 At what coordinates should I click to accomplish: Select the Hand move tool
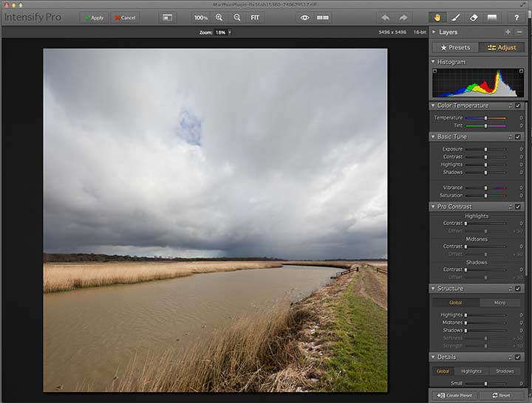(437, 18)
